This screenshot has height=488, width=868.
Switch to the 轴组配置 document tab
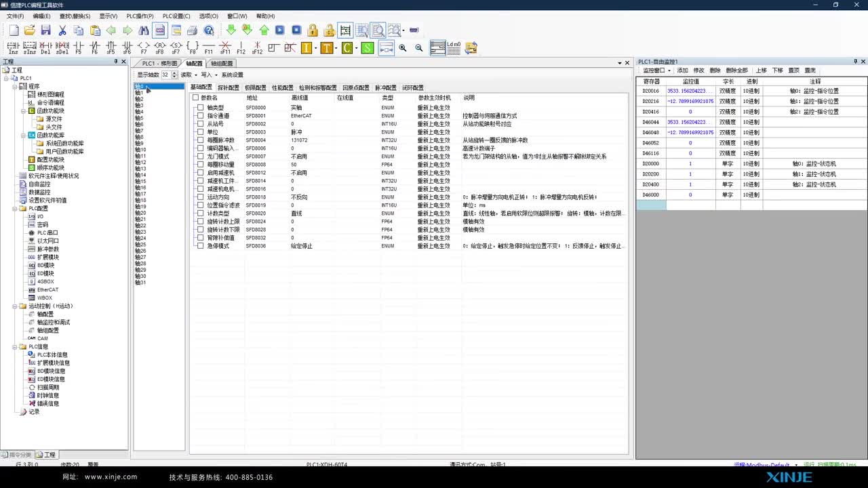click(222, 63)
